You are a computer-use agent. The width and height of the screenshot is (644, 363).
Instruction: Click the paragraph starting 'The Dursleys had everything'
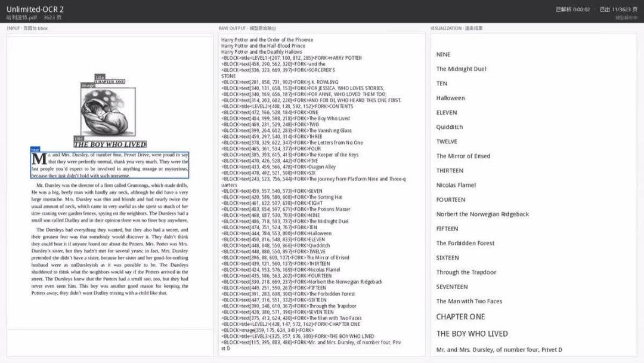[x=110, y=262]
